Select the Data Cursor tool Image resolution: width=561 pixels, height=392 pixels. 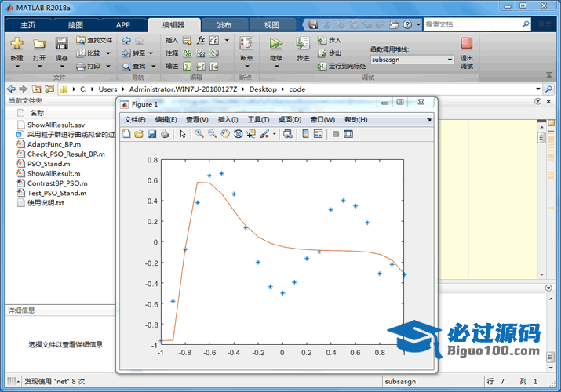tap(251, 134)
